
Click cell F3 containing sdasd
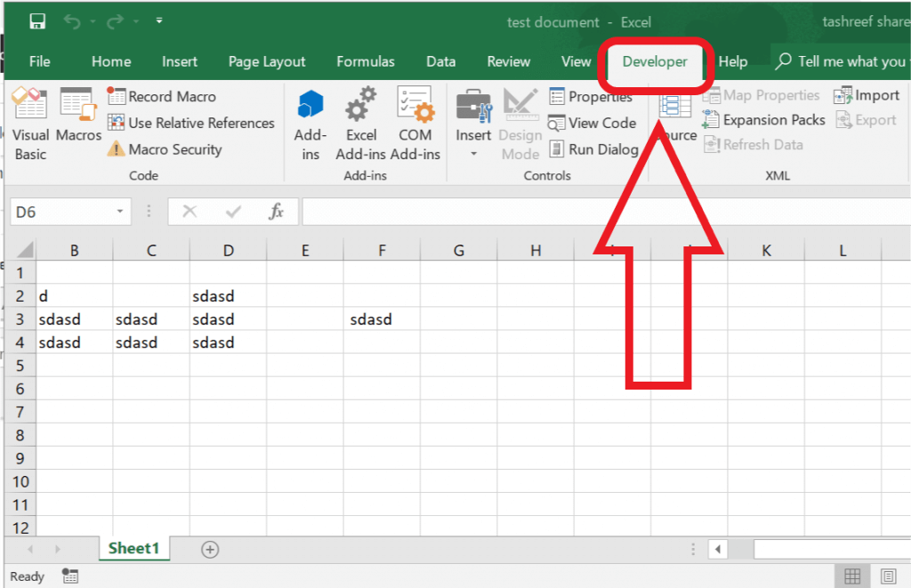pos(382,319)
